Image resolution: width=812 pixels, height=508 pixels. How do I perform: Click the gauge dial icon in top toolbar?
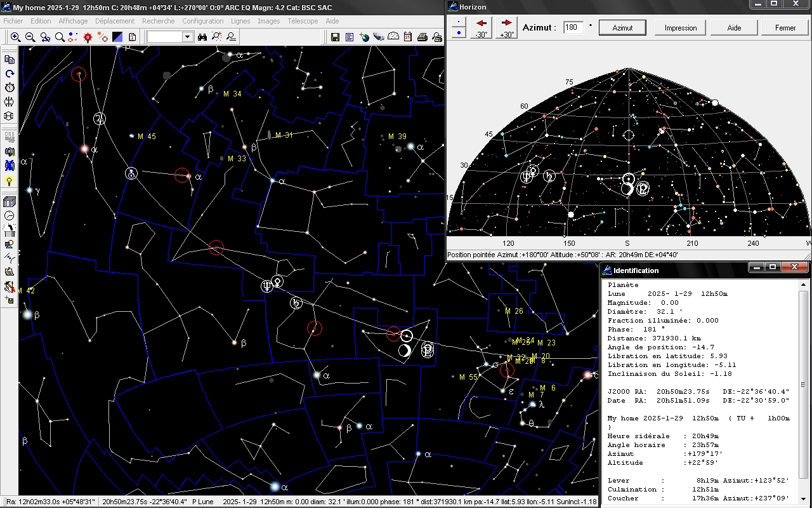[x=393, y=37]
